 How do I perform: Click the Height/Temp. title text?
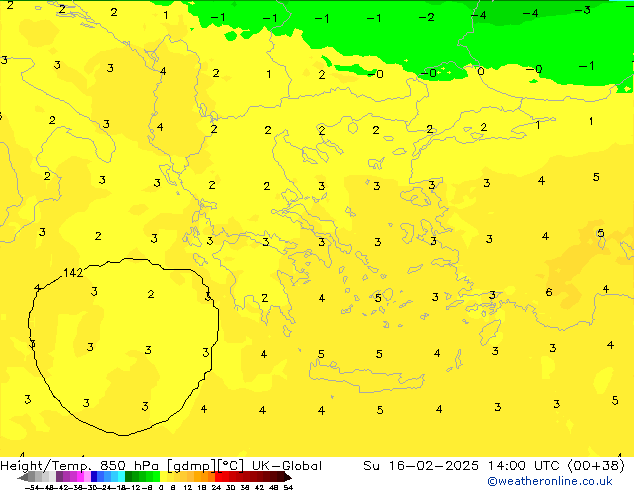tap(46, 466)
